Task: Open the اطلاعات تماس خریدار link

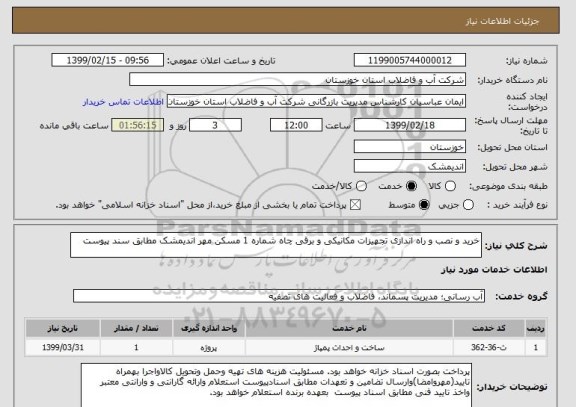Action: [x=123, y=102]
